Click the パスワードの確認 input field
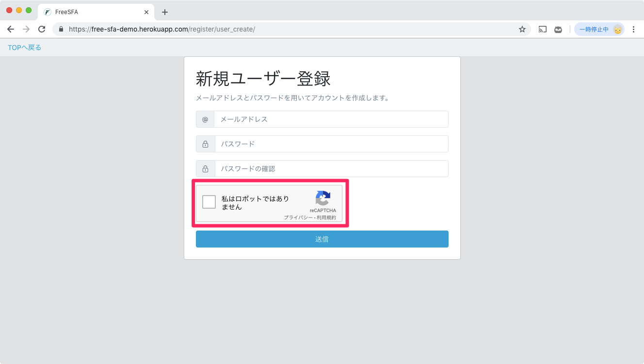Image resolution: width=644 pixels, height=364 pixels. click(x=331, y=169)
